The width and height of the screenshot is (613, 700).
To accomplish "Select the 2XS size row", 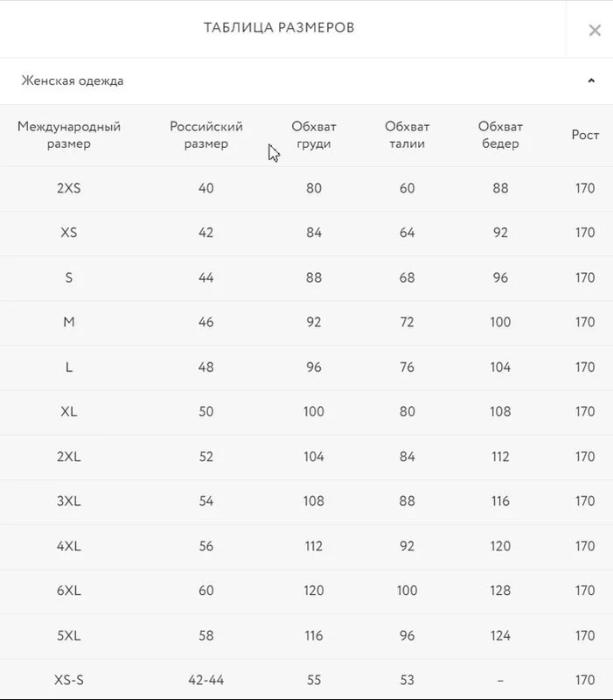I will click(306, 188).
